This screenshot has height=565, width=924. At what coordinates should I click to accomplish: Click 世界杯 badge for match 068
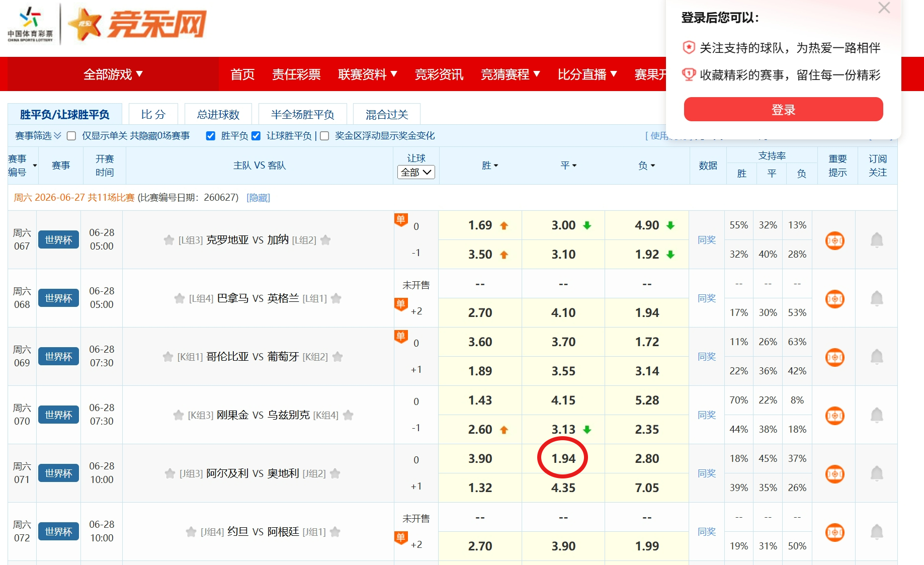(x=59, y=298)
